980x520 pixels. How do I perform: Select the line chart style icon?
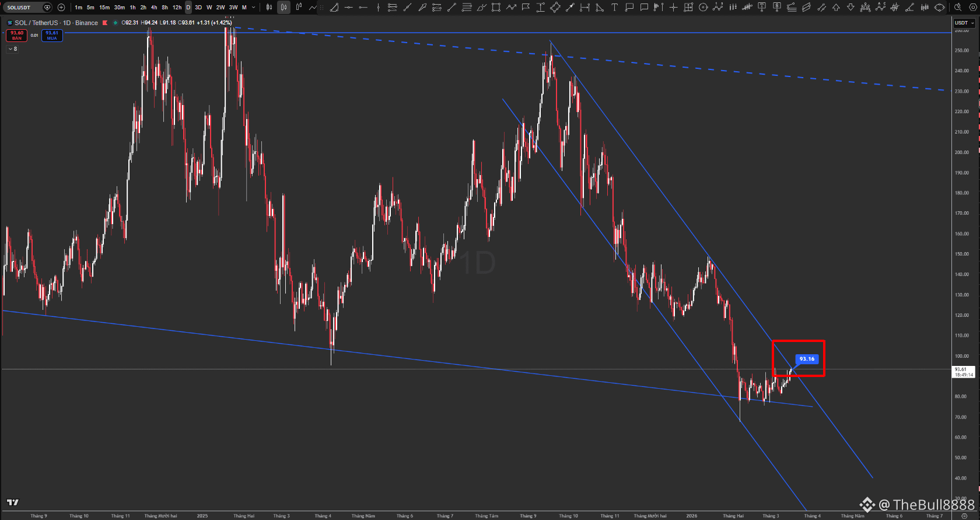313,8
